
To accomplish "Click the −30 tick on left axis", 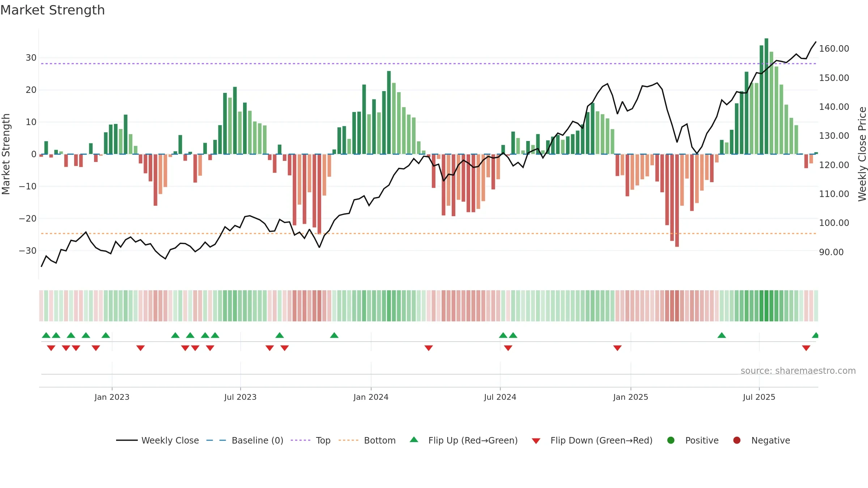I will point(28,251).
